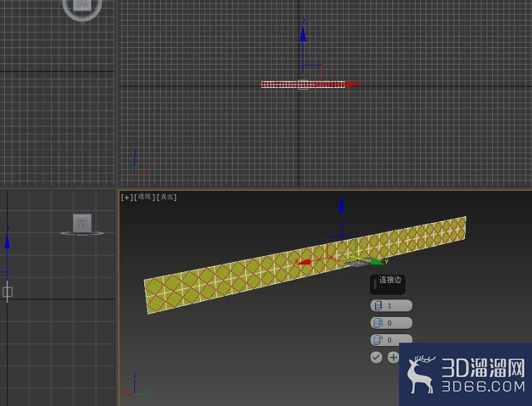Select the Segments field showing 1
The height and width of the screenshot is (406, 532).
click(x=391, y=305)
